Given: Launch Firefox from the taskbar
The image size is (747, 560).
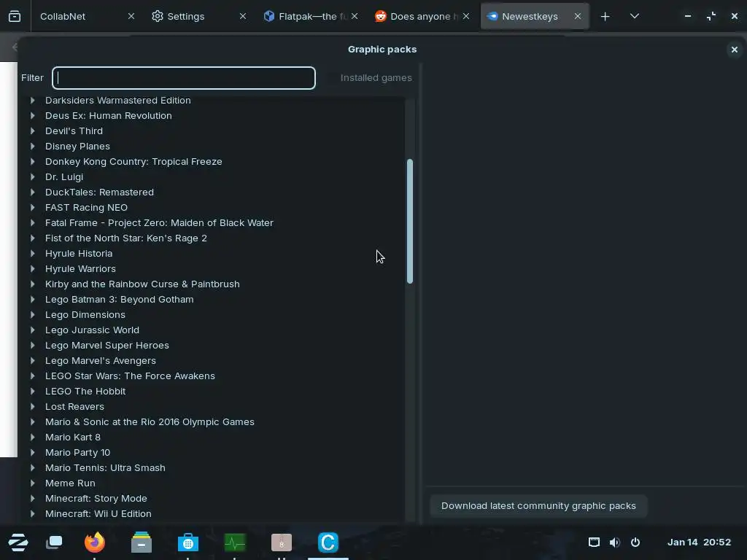Looking at the screenshot, I should pos(94,542).
